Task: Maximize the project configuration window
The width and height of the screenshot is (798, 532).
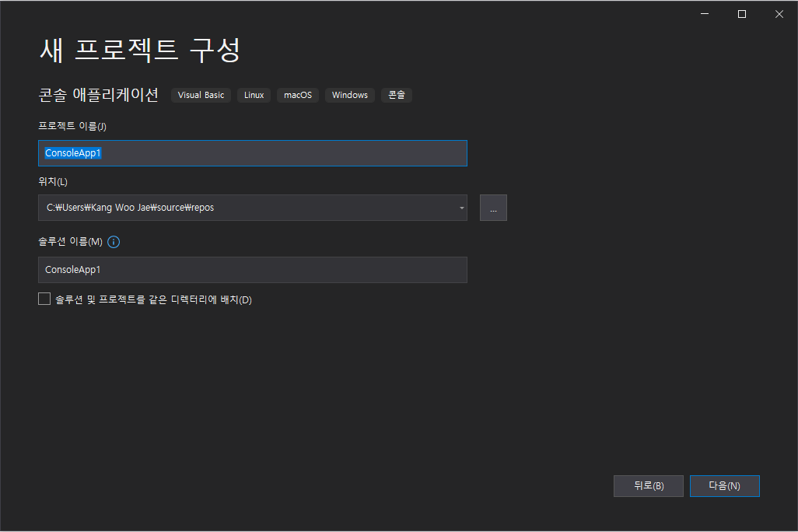Action: (742, 14)
